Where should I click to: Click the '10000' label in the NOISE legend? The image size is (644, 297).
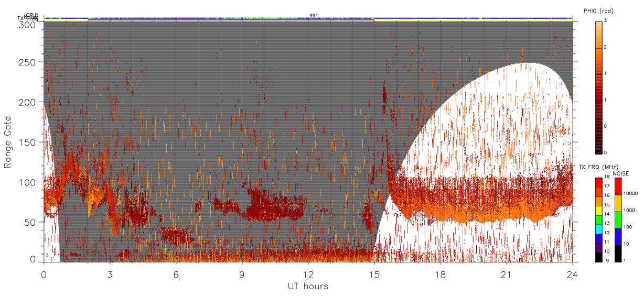point(631,193)
